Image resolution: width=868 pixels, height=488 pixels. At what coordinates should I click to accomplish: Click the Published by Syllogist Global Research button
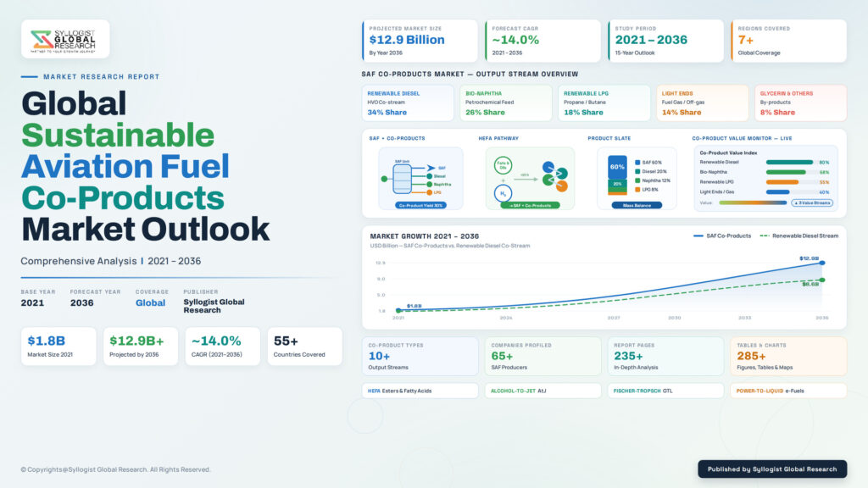coord(772,469)
